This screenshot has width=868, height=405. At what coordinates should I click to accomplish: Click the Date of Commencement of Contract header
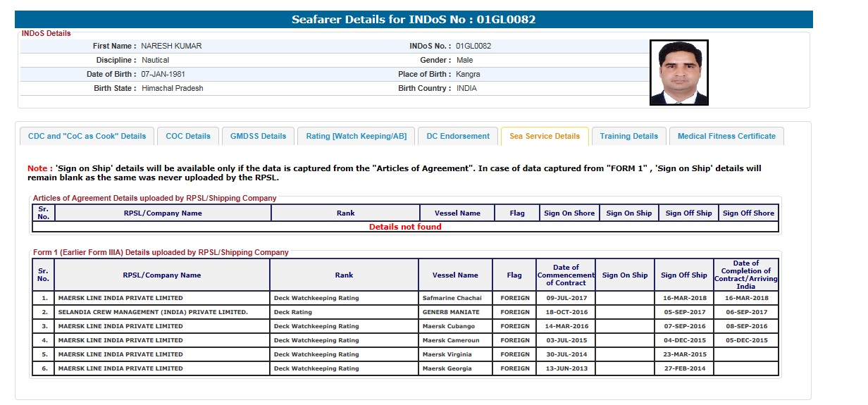[566, 275]
